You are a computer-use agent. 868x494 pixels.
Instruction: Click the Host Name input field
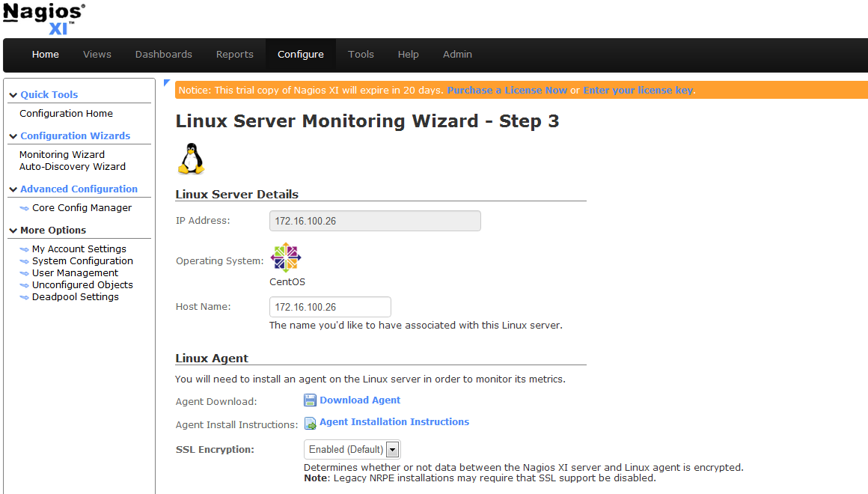click(330, 307)
